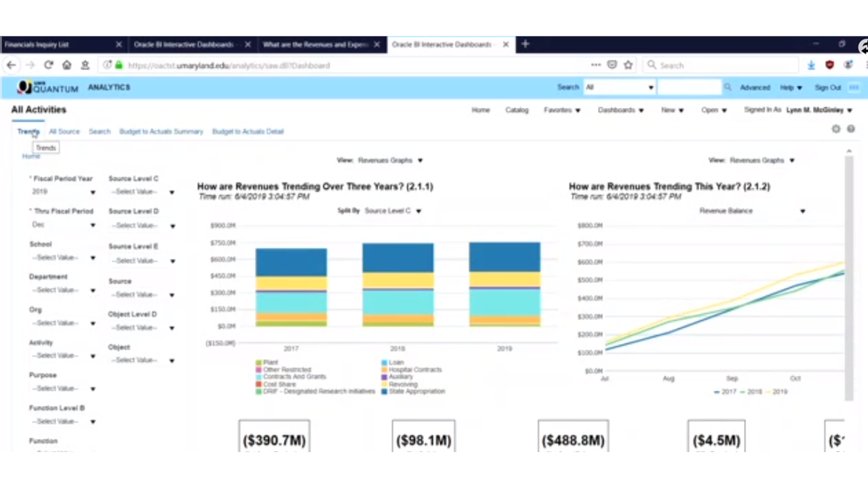Open the Split By Source Level C dropdown

(418, 211)
